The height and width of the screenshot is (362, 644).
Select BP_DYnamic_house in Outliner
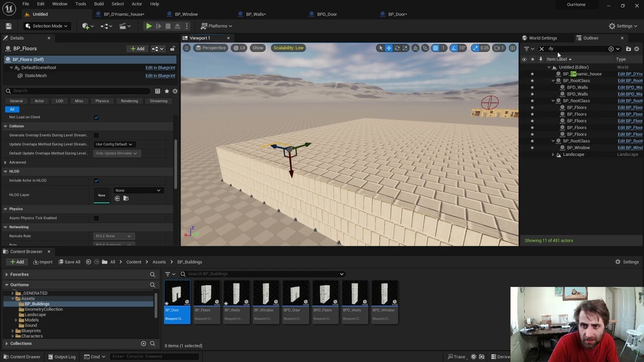coord(582,74)
